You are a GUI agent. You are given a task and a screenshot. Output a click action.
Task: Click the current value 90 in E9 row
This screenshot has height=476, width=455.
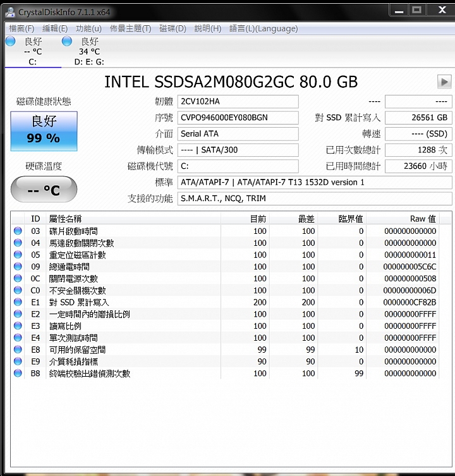point(262,362)
